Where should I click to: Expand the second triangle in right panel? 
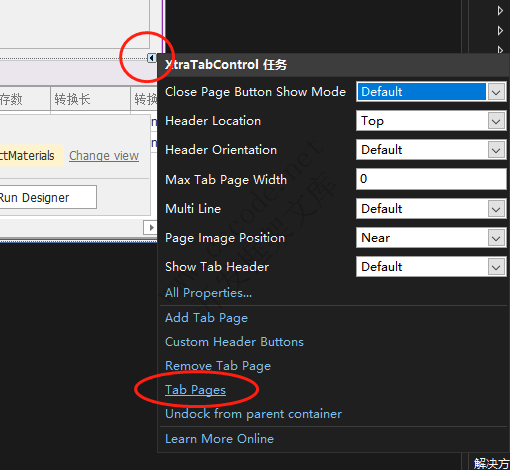(x=500, y=31)
